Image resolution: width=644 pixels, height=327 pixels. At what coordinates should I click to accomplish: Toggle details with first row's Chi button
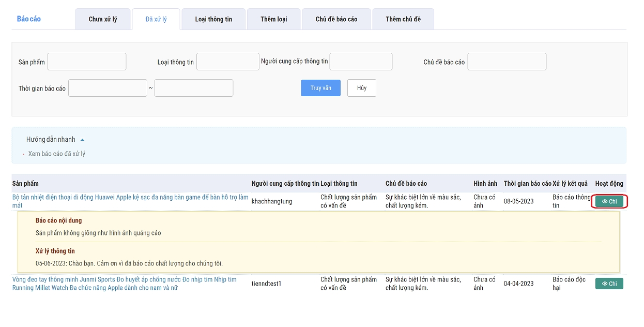609,202
